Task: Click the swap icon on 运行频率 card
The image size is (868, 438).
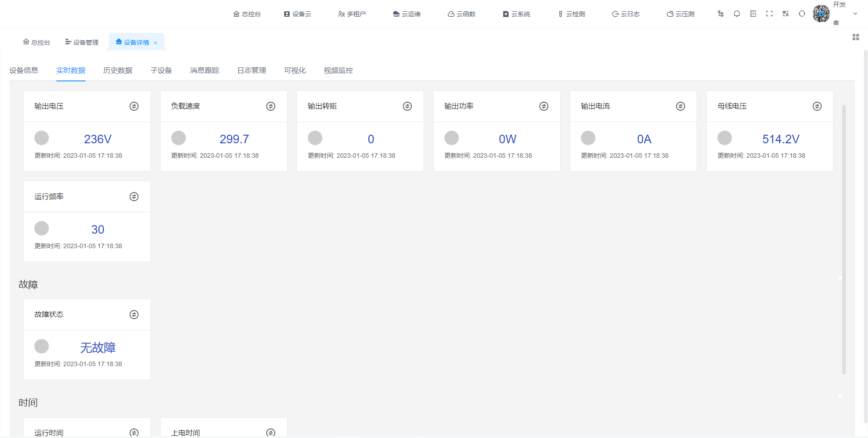Action: pyautogui.click(x=134, y=197)
